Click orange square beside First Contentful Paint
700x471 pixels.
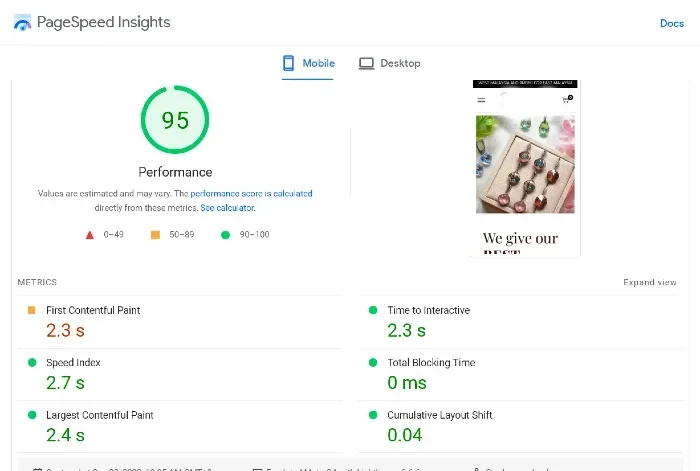click(x=32, y=310)
